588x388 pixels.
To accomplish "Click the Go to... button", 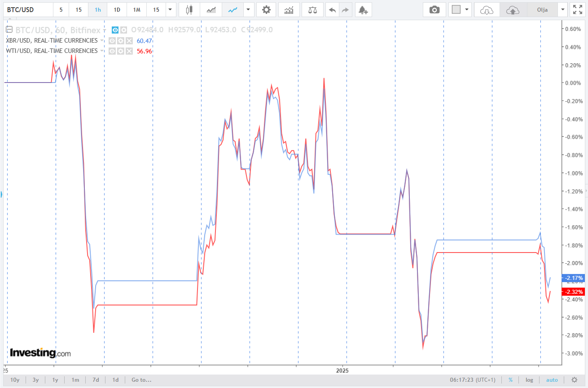I will pos(141,380).
